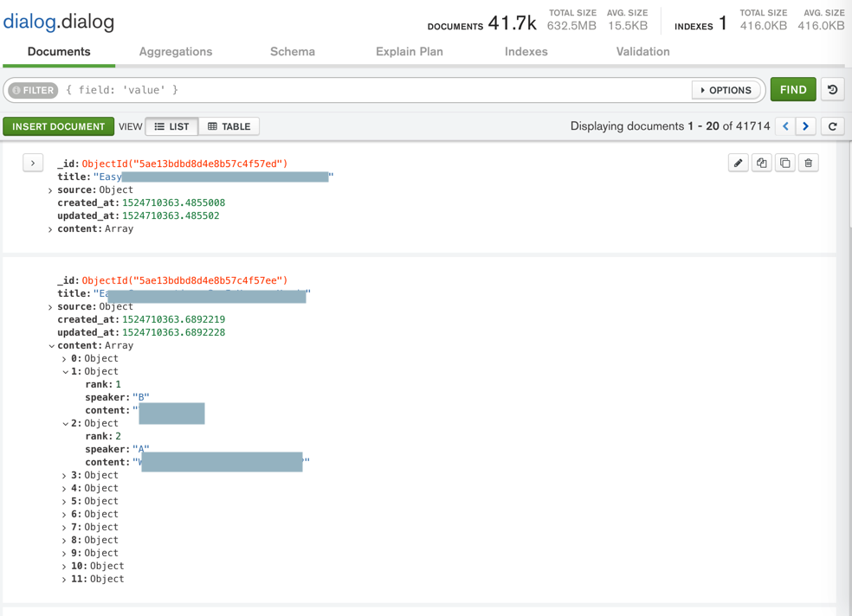Open the Aggregations tab
Viewport: 852px width, 616px height.
pyautogui.click(x=175, y=52)
